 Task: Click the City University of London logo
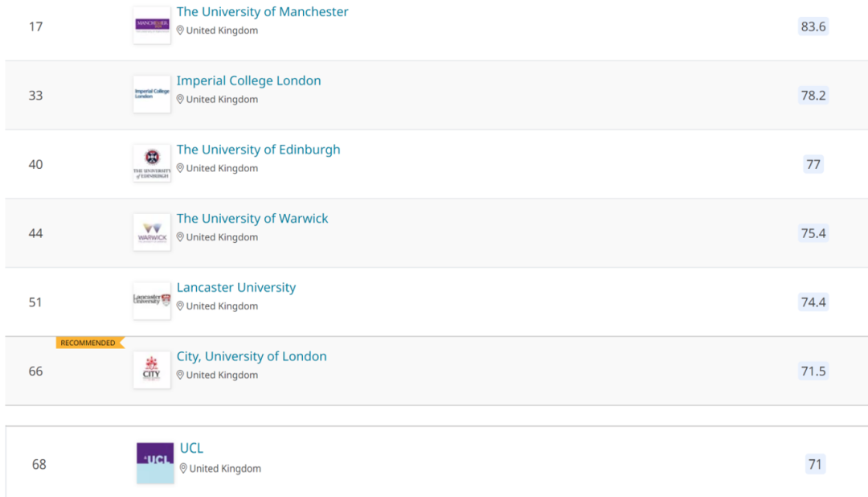(152, 370)
